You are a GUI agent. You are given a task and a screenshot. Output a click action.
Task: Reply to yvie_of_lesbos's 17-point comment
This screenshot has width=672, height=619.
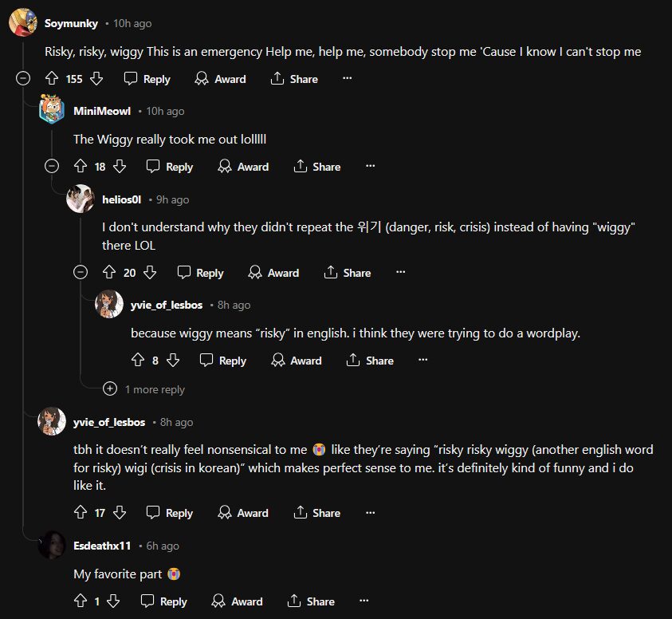point(170,513)
